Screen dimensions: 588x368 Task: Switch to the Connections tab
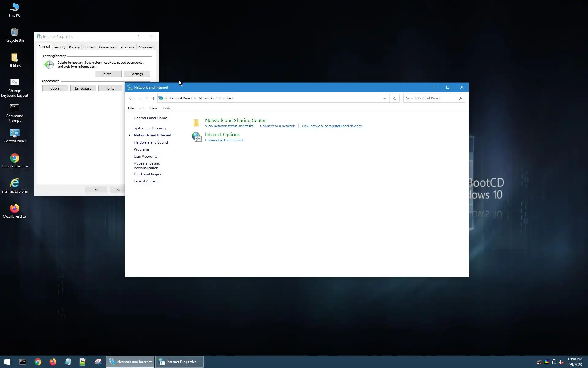coord(108,47)
